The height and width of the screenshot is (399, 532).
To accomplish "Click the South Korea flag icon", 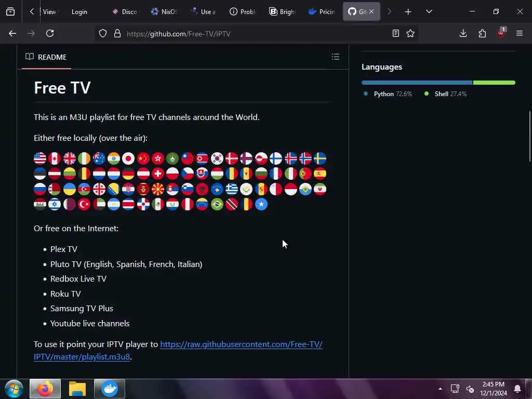I will click(x=217, y=158).
